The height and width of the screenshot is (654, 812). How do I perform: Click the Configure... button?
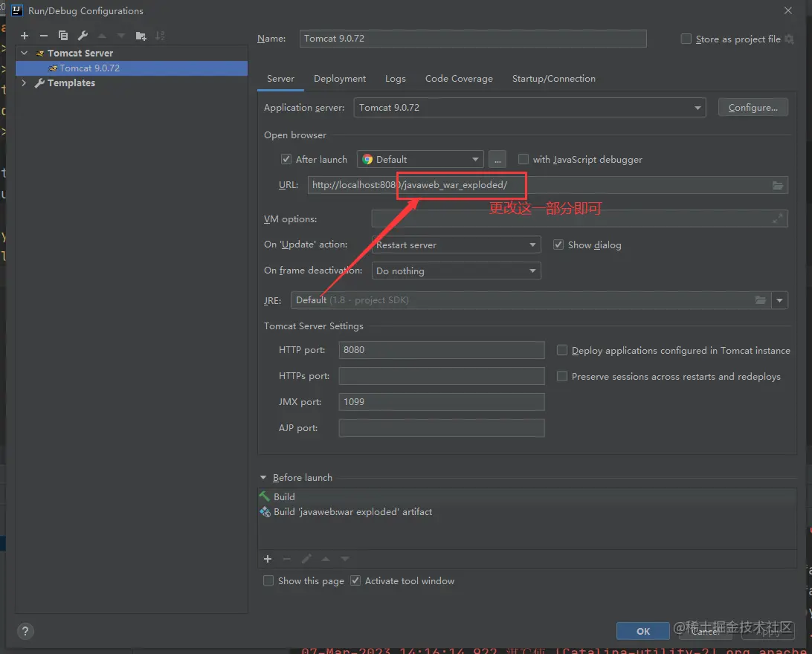(x=753, y=108)
